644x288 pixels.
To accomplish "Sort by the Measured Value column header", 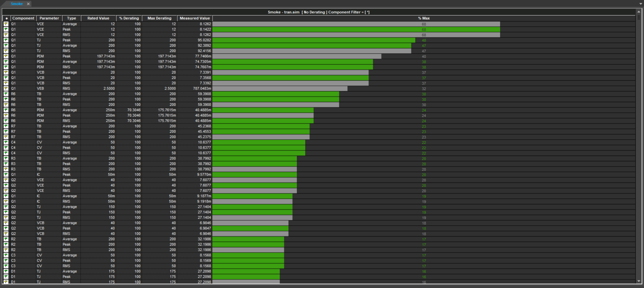I will click(195, 18).
